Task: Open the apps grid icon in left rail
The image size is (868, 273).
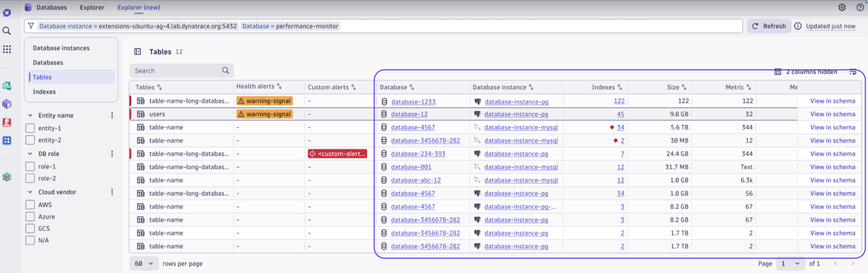Action: [7, 49]
